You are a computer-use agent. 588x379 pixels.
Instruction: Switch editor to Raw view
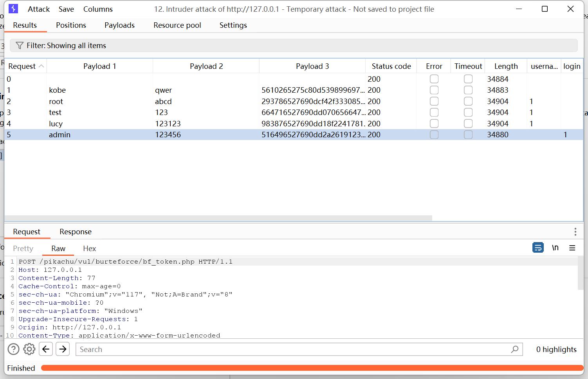pyautogui.click(x=58, y=248)
